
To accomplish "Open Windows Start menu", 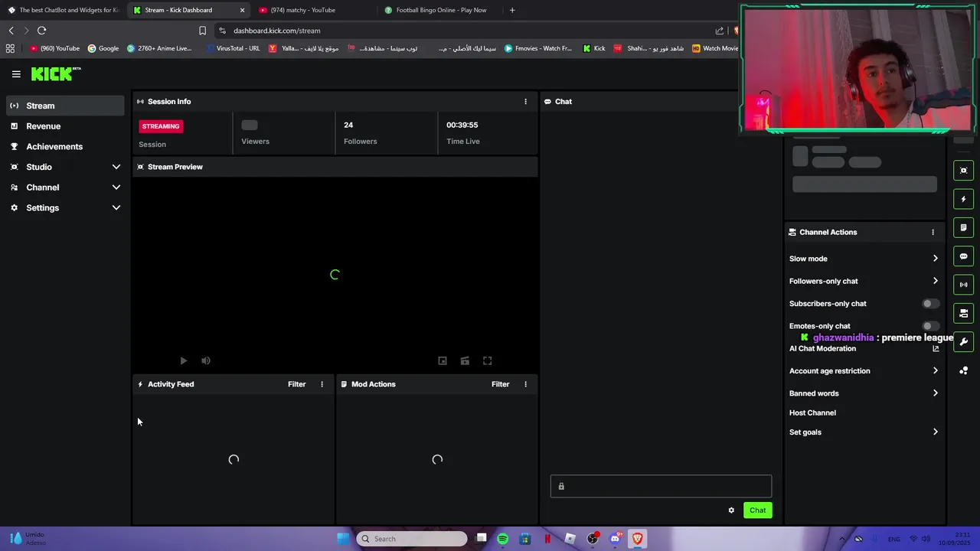I will click(343, 539).
